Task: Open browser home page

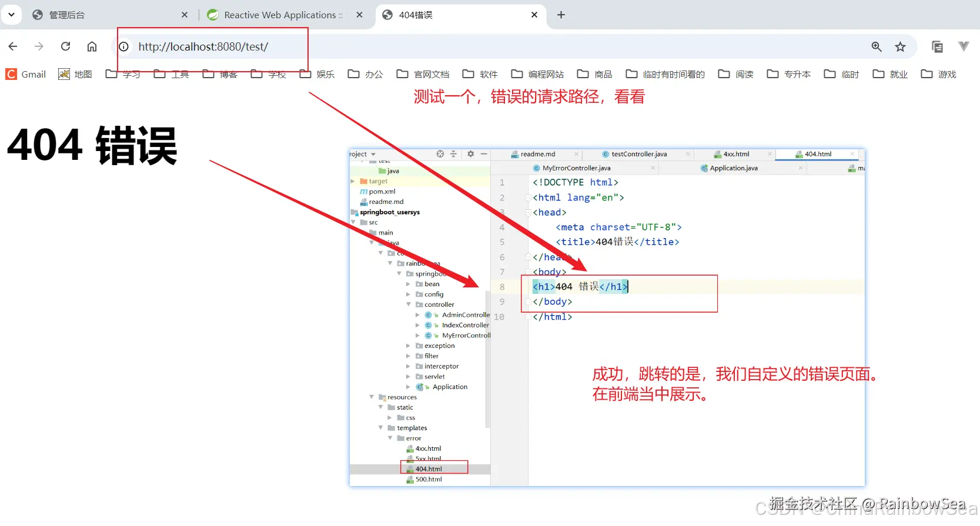Action: point(92,46)
